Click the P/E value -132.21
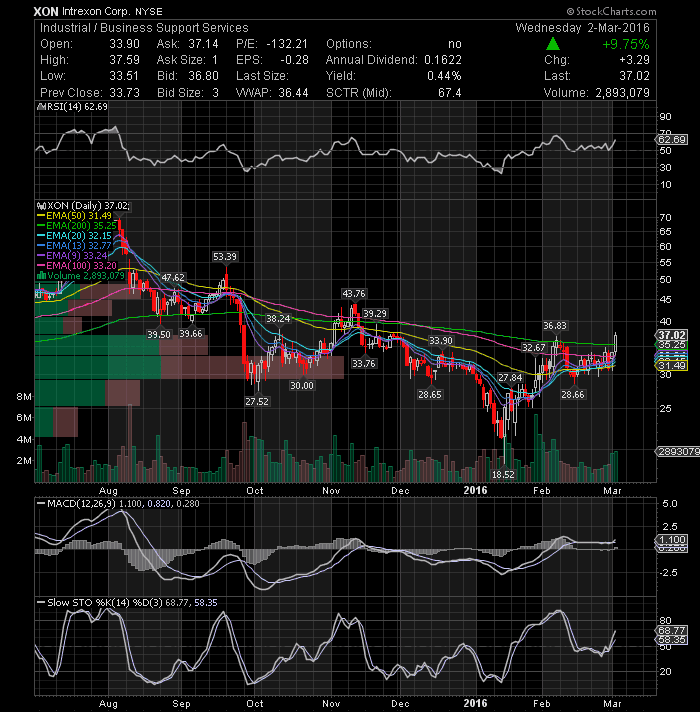The height and width of the screenshot is (712, 700). (287, 44)
